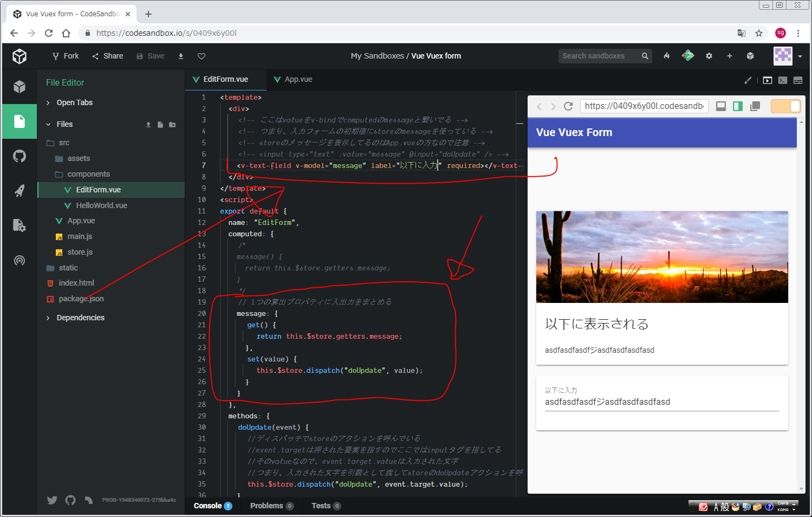Toggle the green preview layout icon
The width and height of the screenshot is (812, 517).
(738, 106)
